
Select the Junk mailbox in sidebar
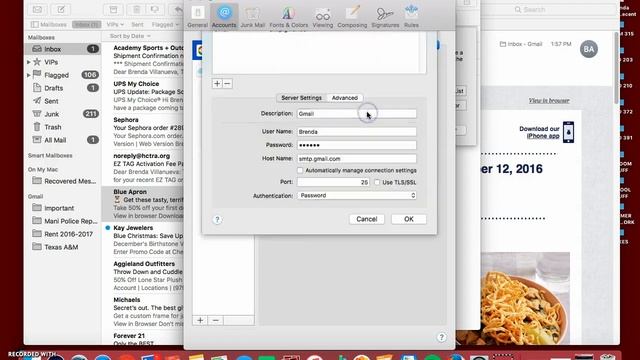coord(62,114)
